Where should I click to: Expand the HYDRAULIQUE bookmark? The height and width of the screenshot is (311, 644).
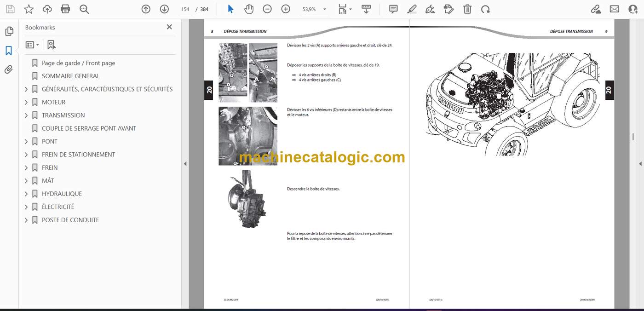click(26, 194)
